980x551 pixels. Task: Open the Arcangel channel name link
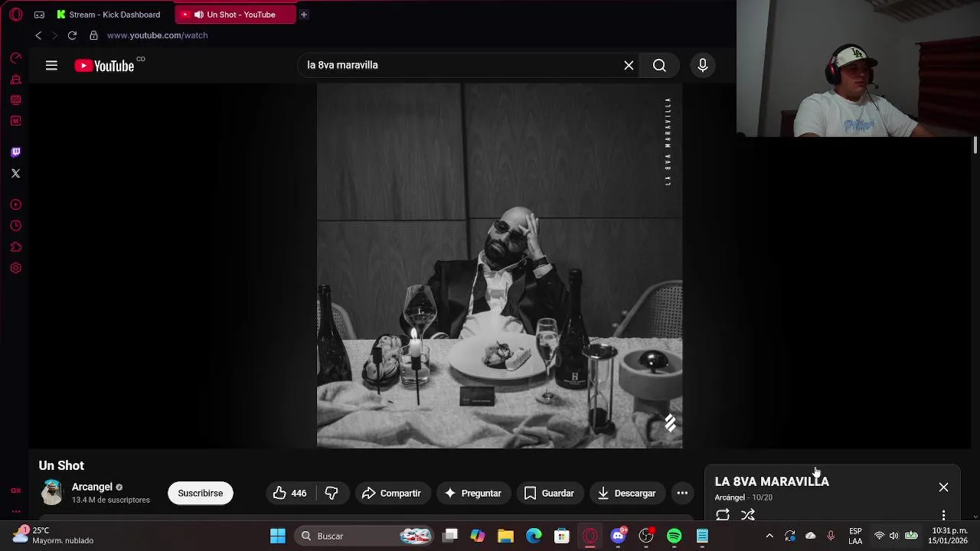92,487
